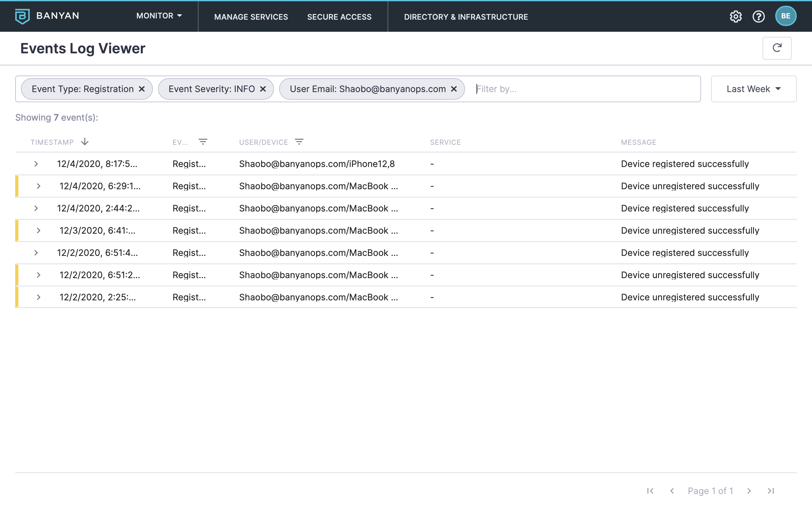Open the Event type column filter icon
The height and width of the screenshot is (508, 812).
[x=203, y=142]
